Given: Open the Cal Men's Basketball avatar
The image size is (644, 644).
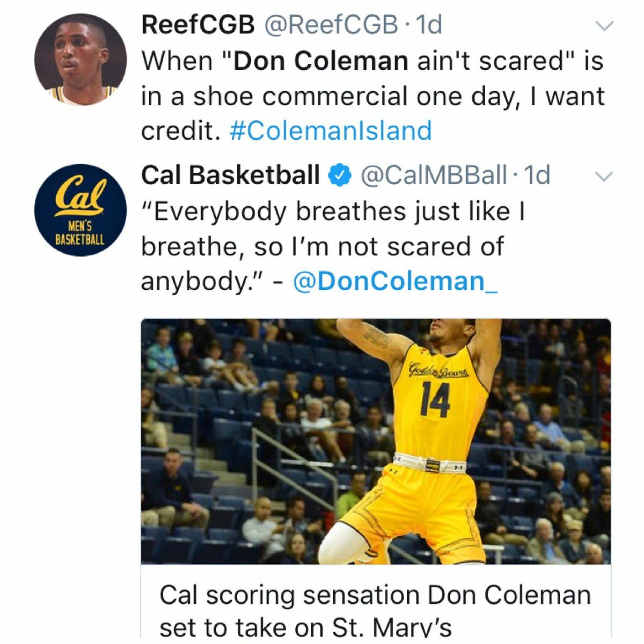Looking at the screenshot, I should click(x=80, y=210).
